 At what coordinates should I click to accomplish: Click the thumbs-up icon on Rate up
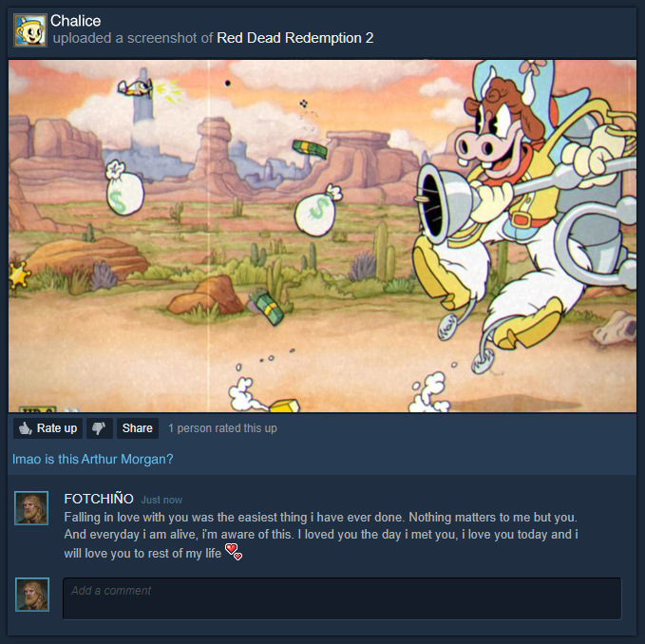point(25,428)
